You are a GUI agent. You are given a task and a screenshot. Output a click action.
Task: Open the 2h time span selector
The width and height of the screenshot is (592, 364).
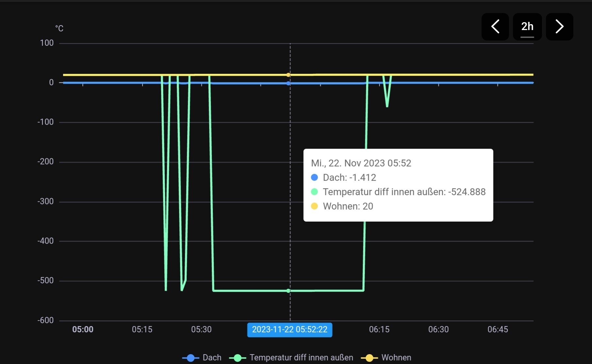[527, 26]
